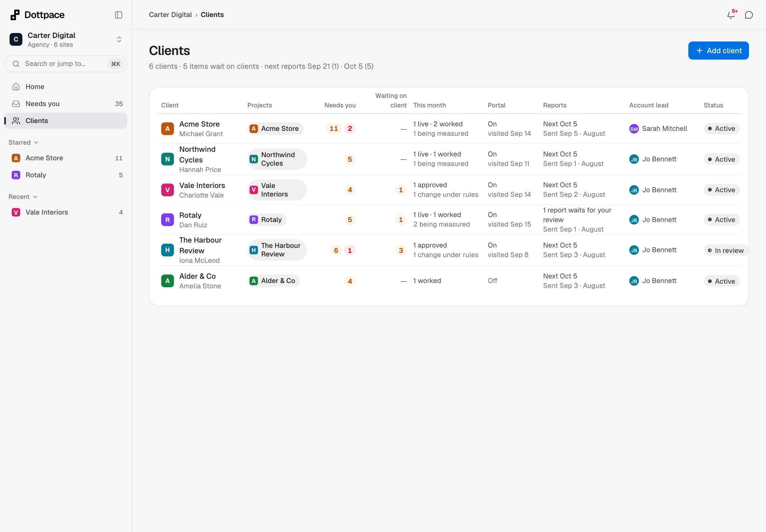Click '1 report waits for your review'
This screenshot has height=532, width=766.
pyautogui.click(x=577, y=215)
